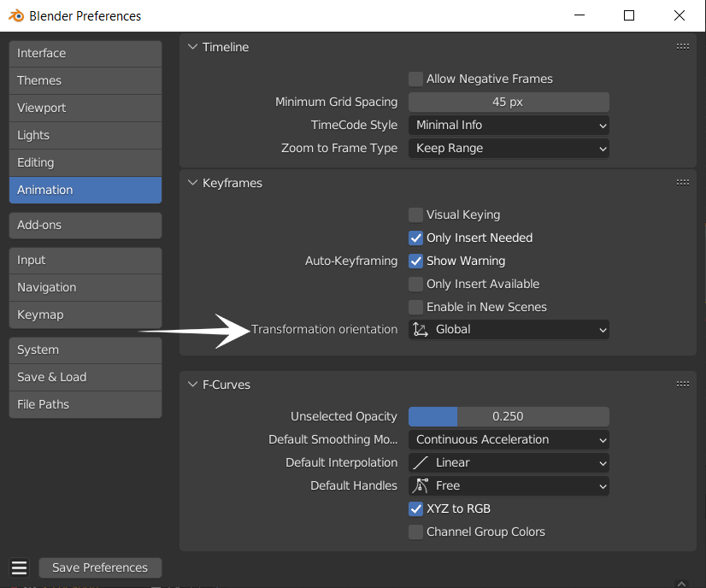Image resolution: width=706 pixels, height=588 pixels.
Task: Enable Visual Keying checkbox
Action: click(415, 215)
